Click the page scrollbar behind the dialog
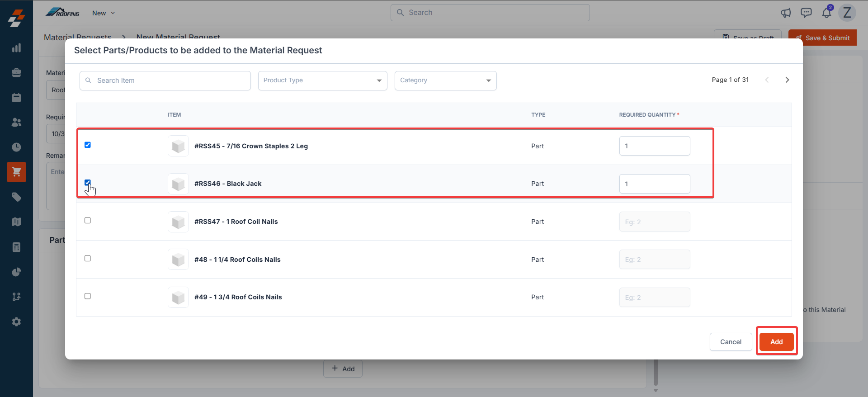The image size is (868, 397). pyautogui.click(x=656, y=373)
